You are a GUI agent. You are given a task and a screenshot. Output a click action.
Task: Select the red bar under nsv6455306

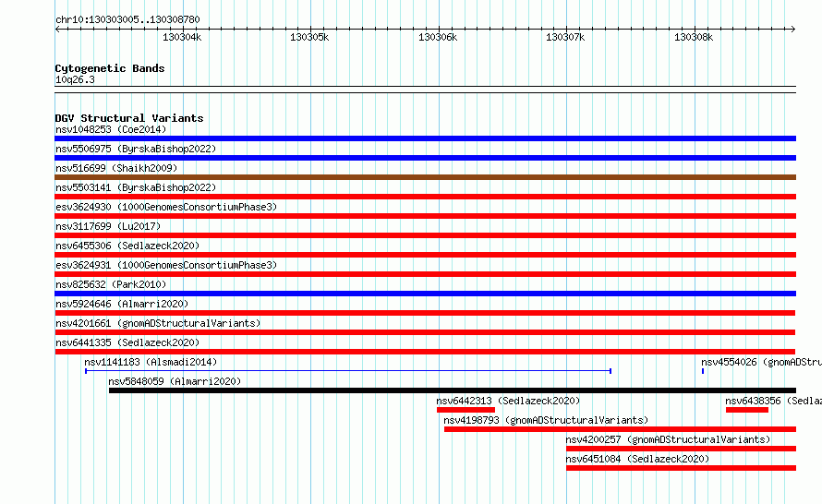425,255
